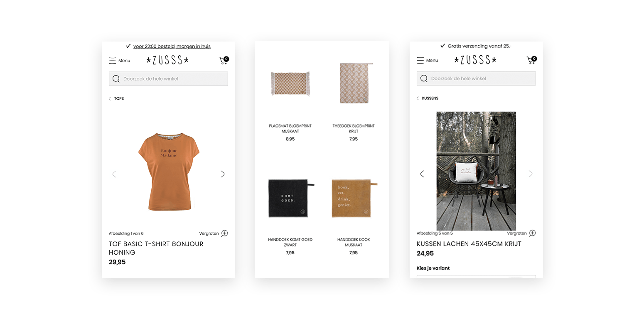644x319 pixels.
Task: Open the Kies je variant dropdown
Action: (476, 276)
